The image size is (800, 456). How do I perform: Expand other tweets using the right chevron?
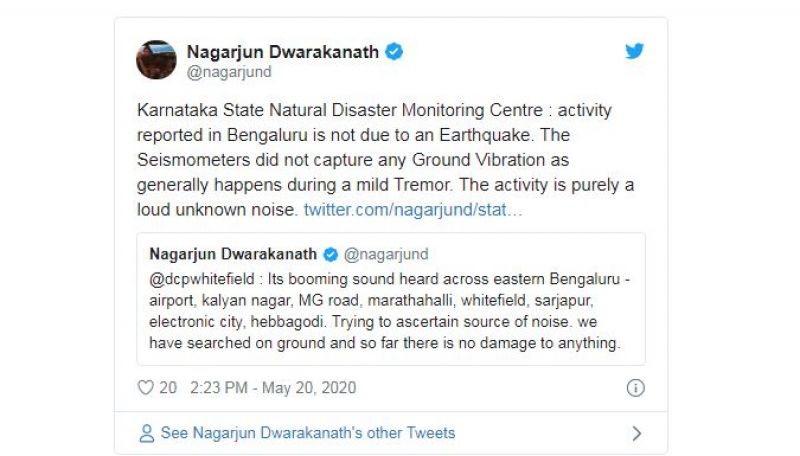tap(636, 433)
